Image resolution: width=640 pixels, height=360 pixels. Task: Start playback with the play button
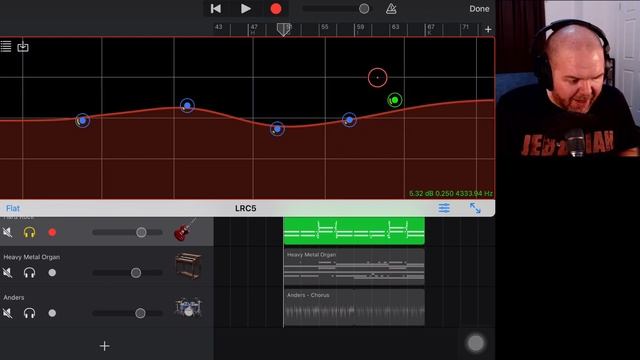pyautogui.click(x=245, y=9)
